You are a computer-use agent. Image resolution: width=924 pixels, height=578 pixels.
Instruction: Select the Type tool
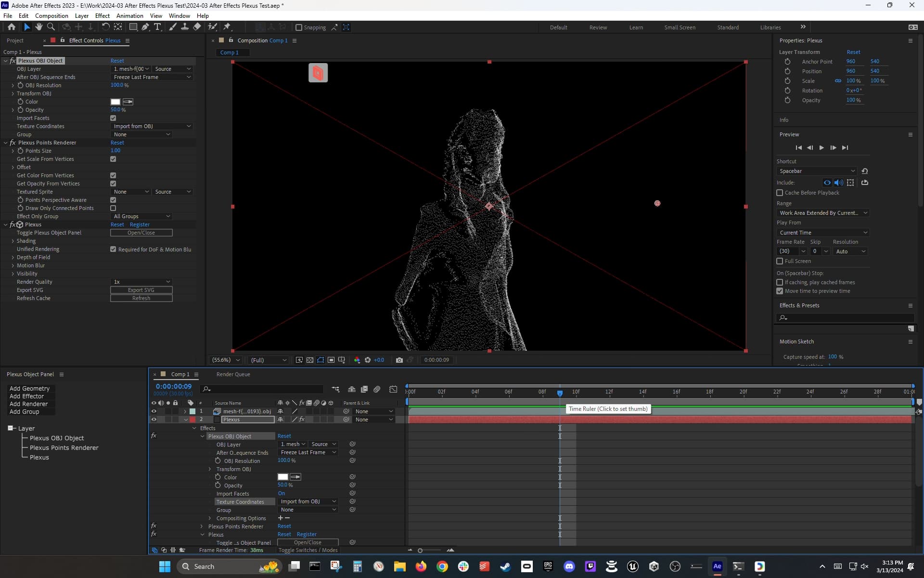pos(157,27)
